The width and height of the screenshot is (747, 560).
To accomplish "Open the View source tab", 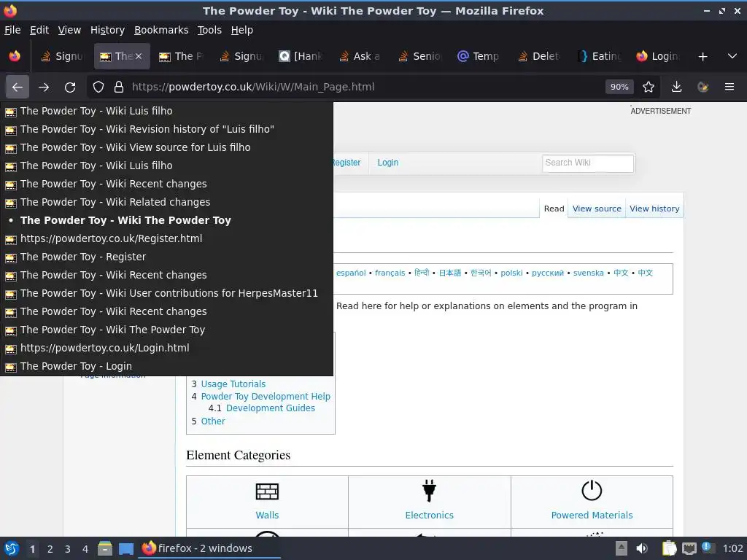I will point(597,209).
